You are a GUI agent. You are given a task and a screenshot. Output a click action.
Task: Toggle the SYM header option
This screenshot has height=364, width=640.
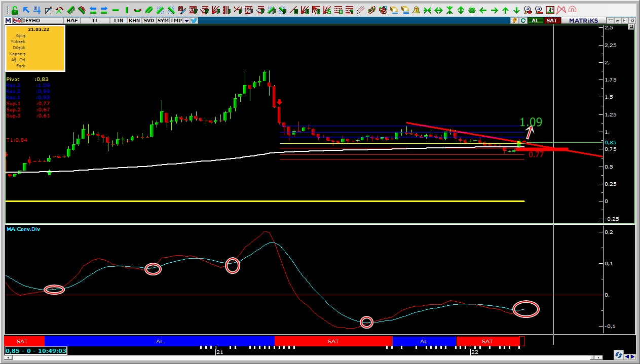163,20
